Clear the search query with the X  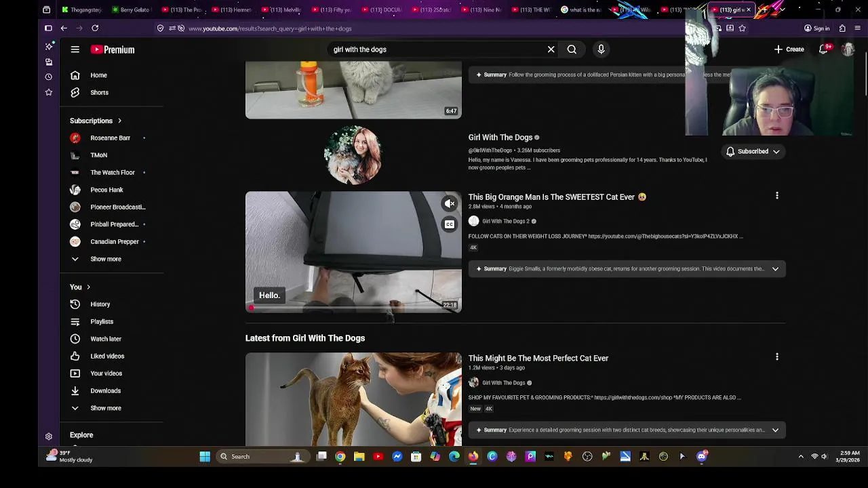(551, 49)
